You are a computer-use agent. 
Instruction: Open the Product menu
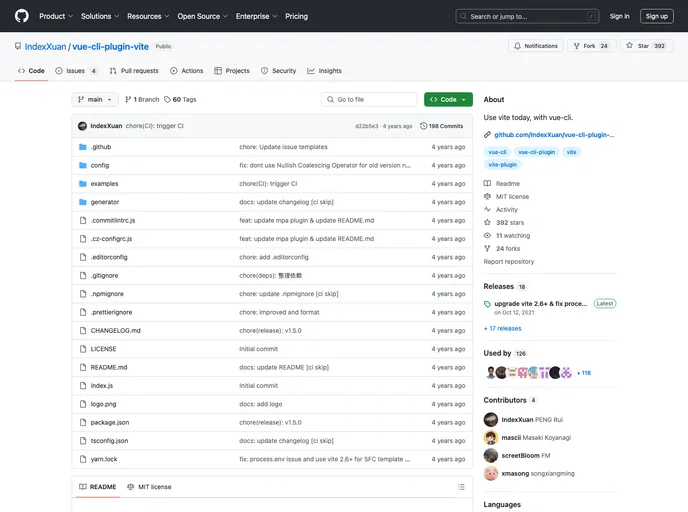click(56, 16)
